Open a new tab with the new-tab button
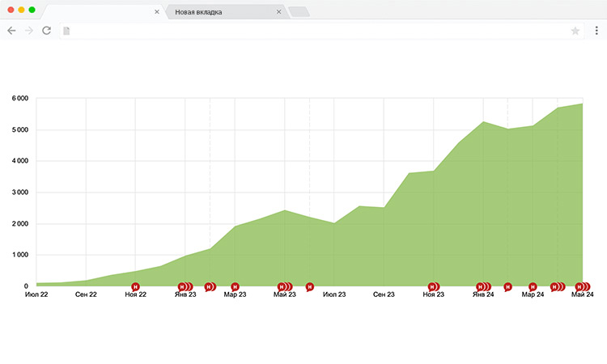This screenshot has height=364, width=607. [x=299, y=12]
